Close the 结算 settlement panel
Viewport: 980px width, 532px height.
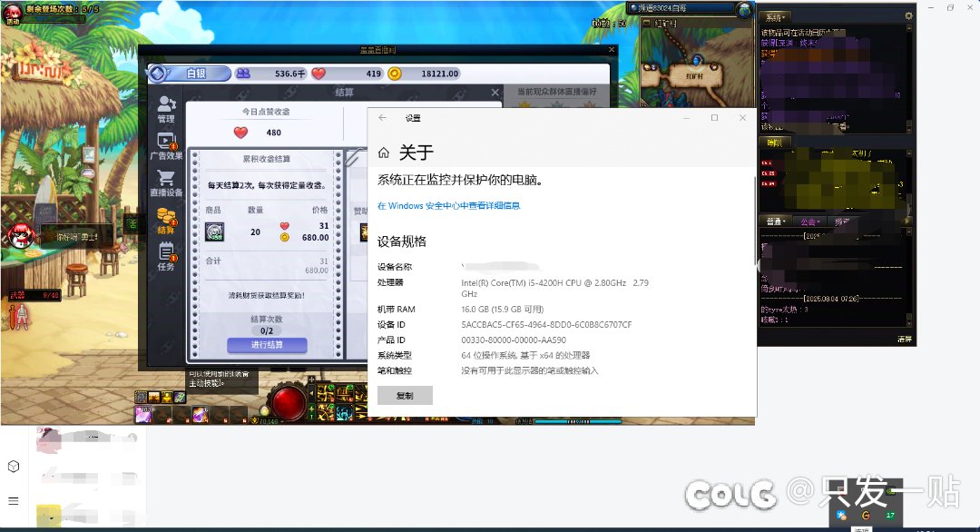[495, 93]
